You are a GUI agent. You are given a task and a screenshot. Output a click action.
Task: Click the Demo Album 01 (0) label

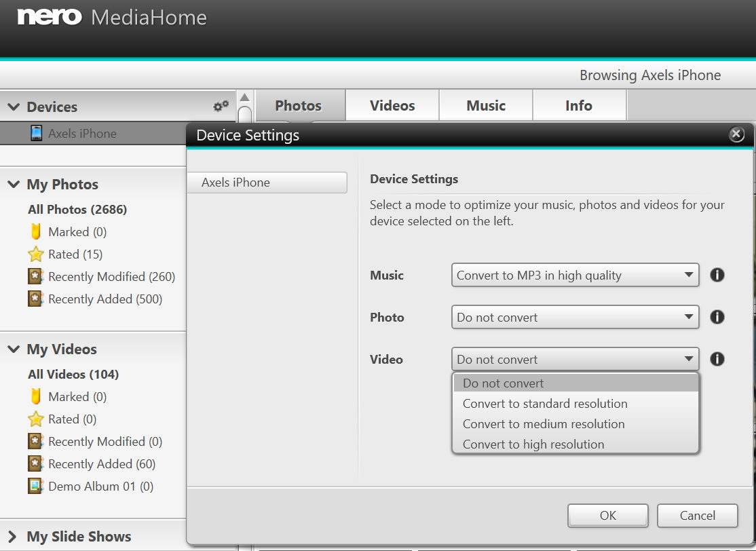(100, 486)
